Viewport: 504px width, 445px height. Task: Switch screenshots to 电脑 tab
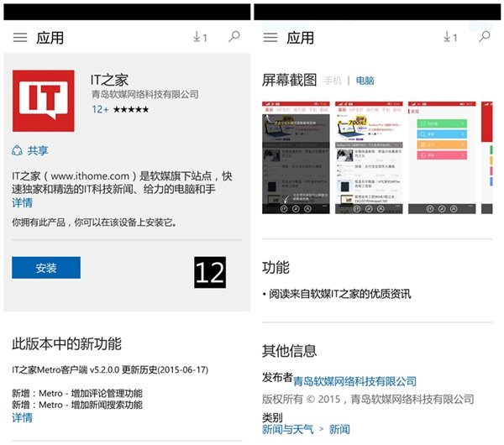pos(365,81)
